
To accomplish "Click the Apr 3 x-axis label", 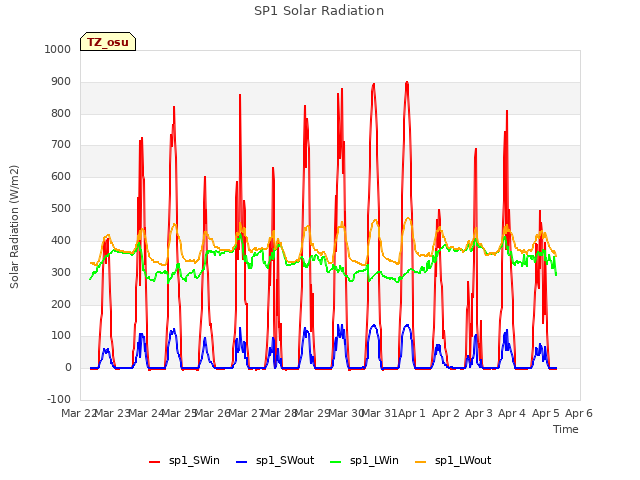I will (x=479, y=413).
